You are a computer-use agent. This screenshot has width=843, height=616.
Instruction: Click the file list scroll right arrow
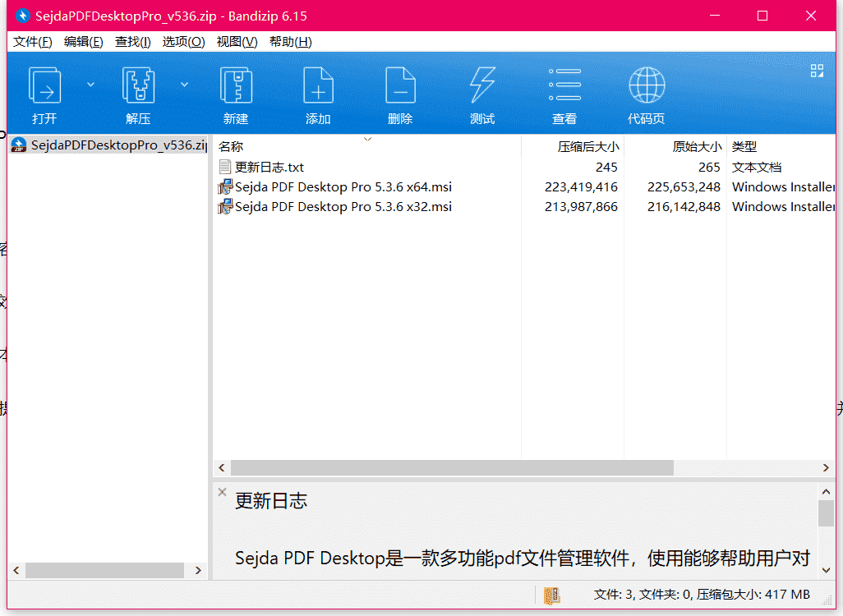(826, 467)
